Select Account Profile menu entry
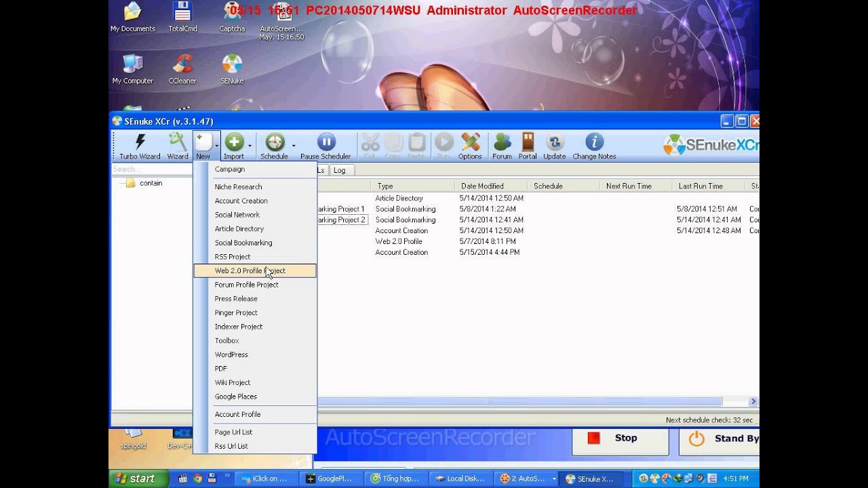 (x=255, y=414)
